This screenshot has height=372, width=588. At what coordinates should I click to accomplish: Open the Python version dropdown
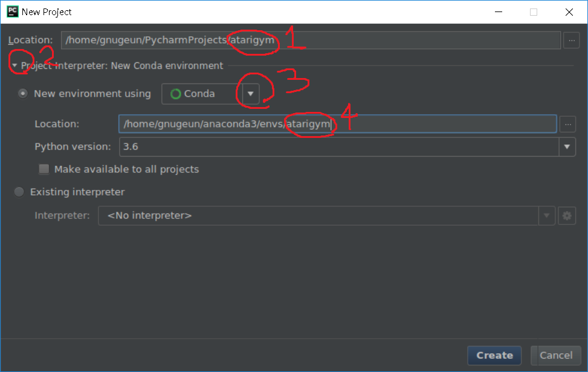click(x=567, y=147)
